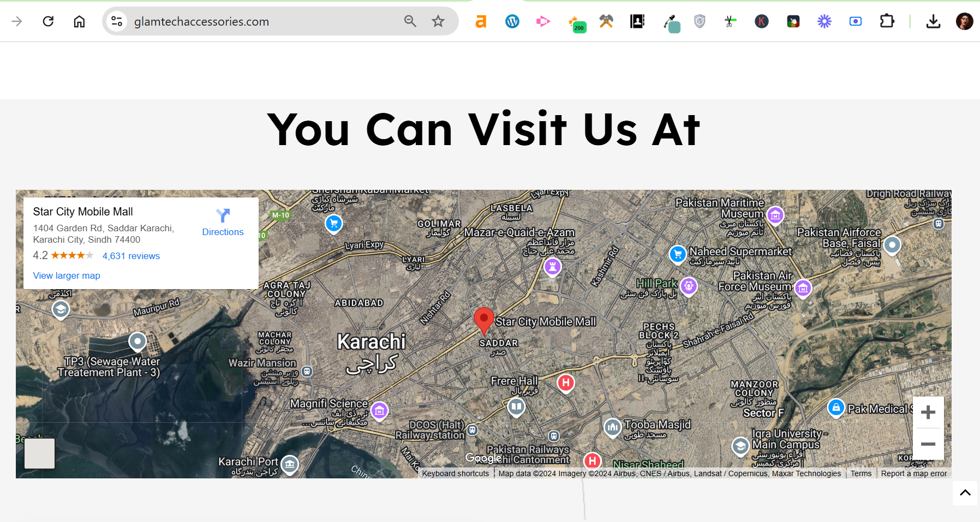This screenshot has height=522, width=980.
Task: Click the red Star City Mobile Mall pin
Action: click(484, 321)
